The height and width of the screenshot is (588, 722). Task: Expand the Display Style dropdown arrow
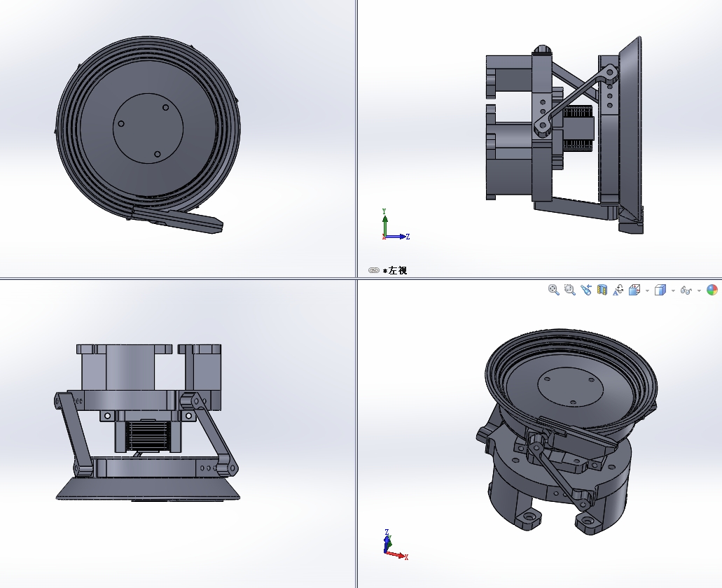pyautogui.click(x=673, y=290)
